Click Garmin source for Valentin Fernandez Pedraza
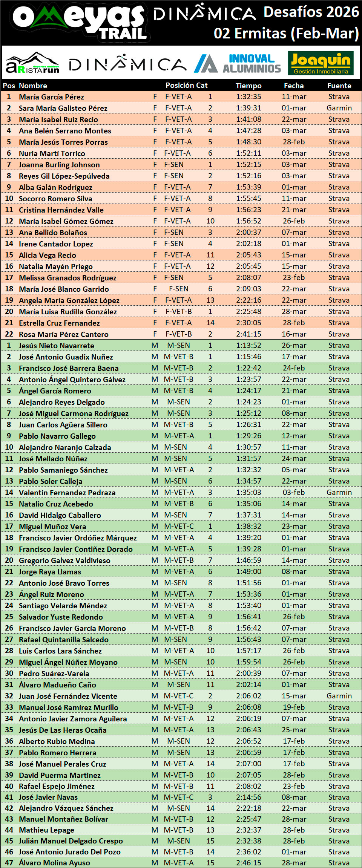The height and width of the screenshot is (868, 362). click(339, 492)
